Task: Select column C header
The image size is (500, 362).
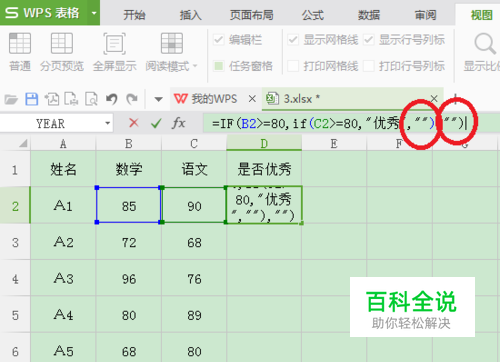Action: (194, 144)
